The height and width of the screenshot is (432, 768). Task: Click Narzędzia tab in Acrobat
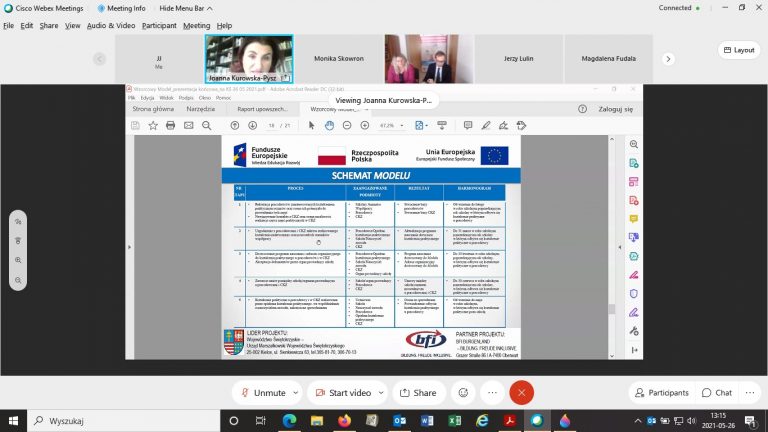tap(200, 109)
